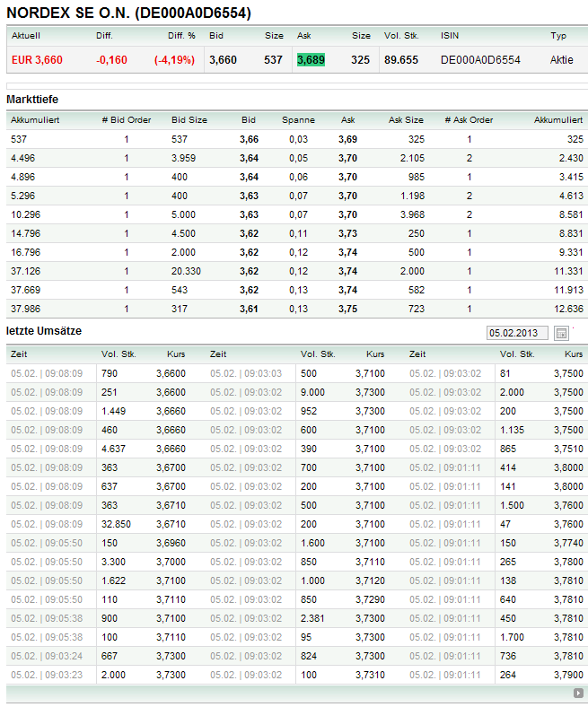Screen dimensions: 588x707
Task: Click the Typ column header
Action: [x=558, y=36]
